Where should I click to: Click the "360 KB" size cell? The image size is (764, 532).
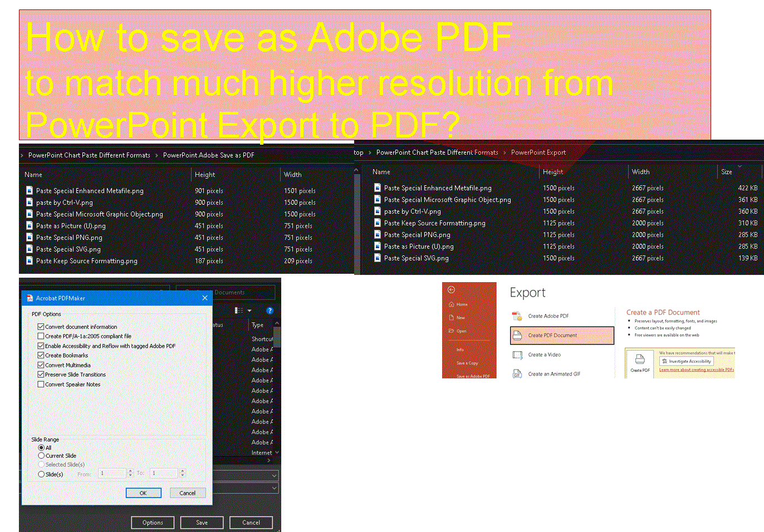coord(748,211)
